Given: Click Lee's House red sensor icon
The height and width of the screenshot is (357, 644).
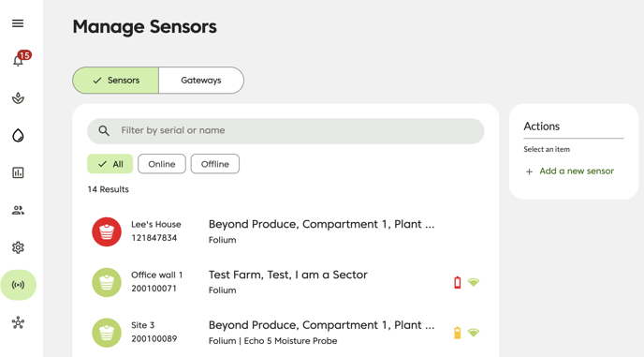Looking at the screenshot, I should click(107, 232).
